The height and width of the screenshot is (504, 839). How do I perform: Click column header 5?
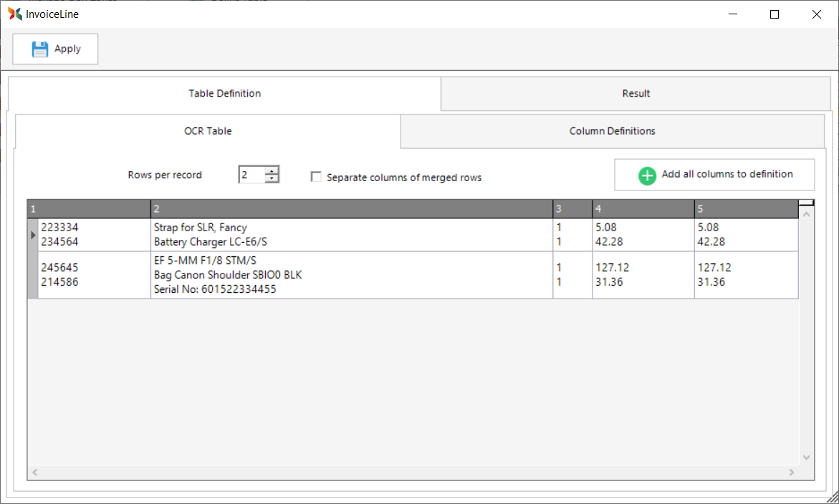tap(745, 209)
